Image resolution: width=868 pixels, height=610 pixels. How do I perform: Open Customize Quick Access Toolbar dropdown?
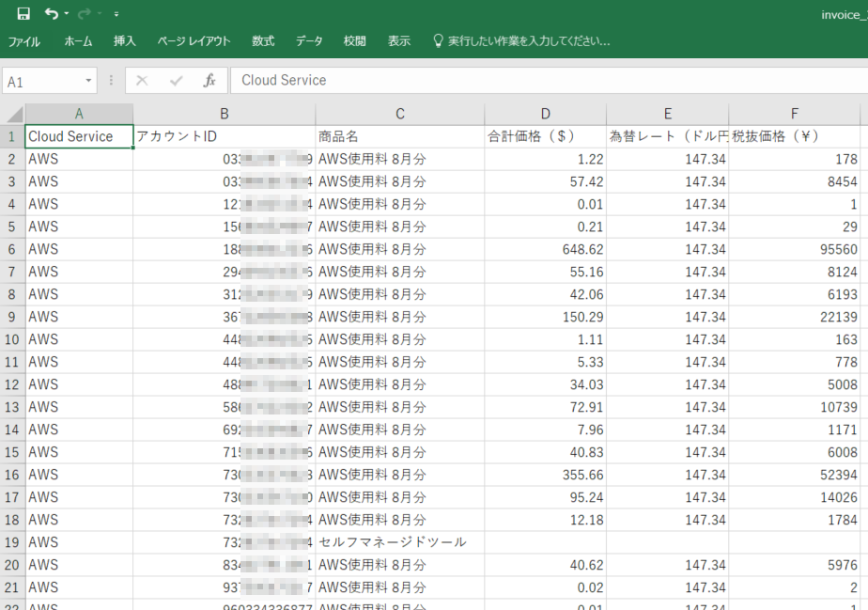pyautogui.click(x=116, y=14)
